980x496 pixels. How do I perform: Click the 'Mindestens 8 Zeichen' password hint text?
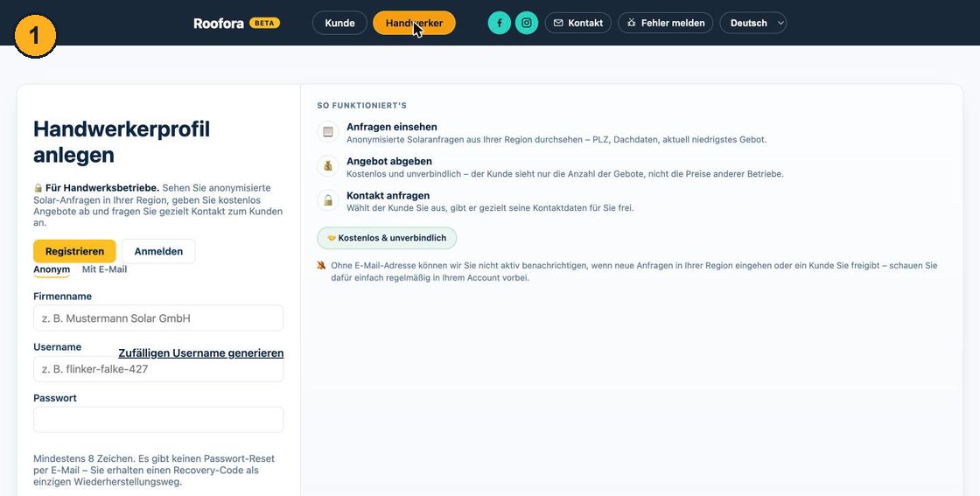click(x=154, y=471)
